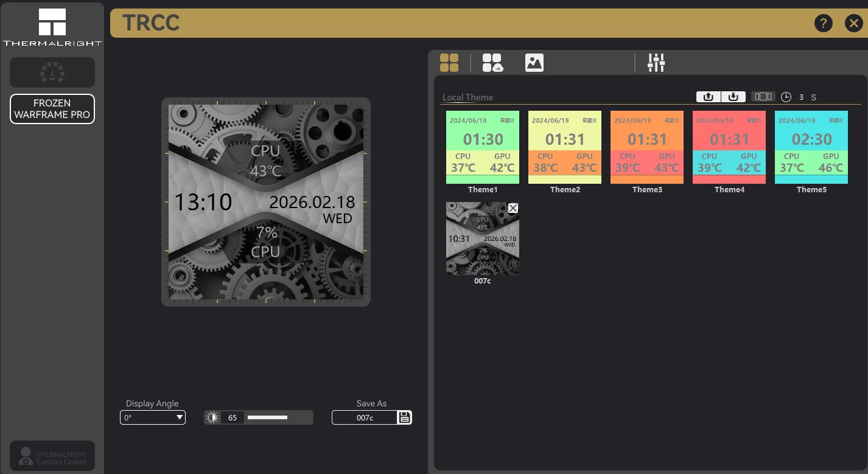Select the Theme3 thumbnail
The height and width of the screenshot is (474, 868).
647,147
